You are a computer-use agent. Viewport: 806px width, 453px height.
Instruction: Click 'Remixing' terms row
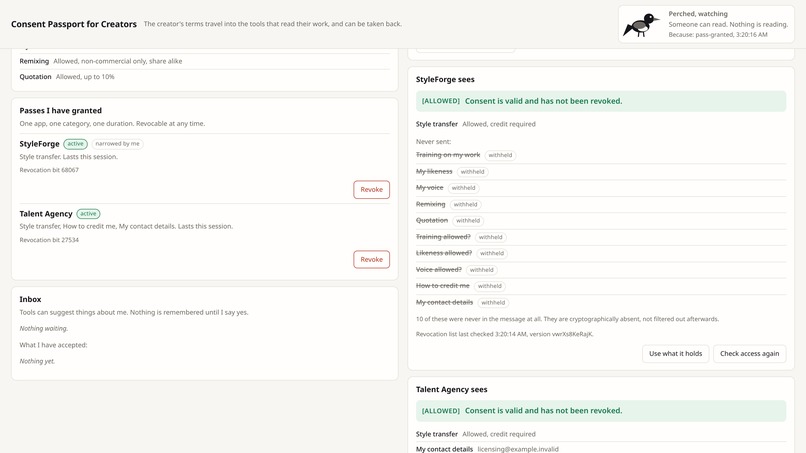point(205,61)
